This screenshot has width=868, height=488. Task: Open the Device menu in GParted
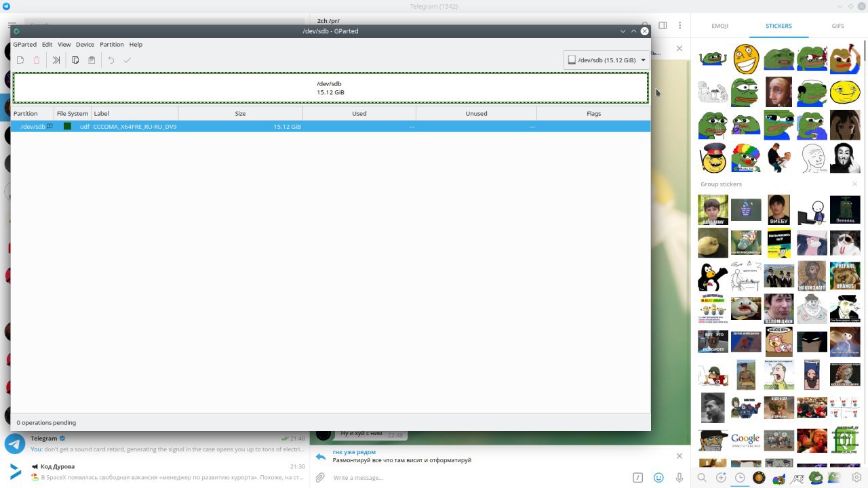pyautogui.click(x=85, y=44)
